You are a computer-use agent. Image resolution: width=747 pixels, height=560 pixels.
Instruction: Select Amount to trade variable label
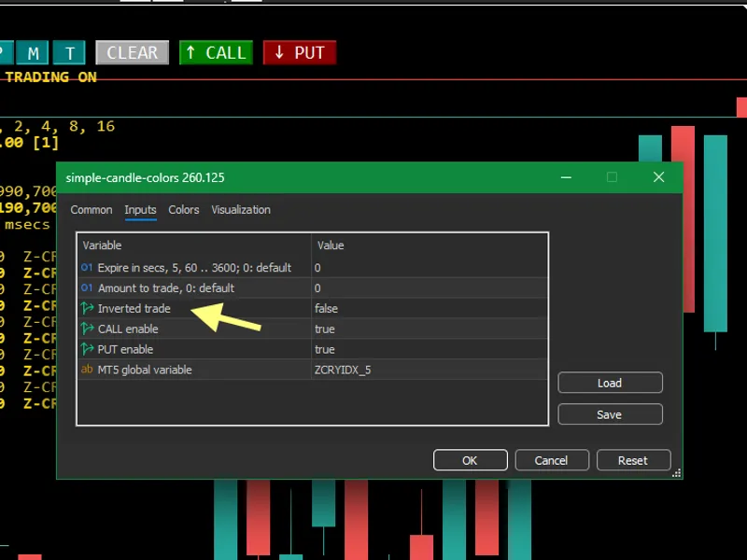(166, 288)
